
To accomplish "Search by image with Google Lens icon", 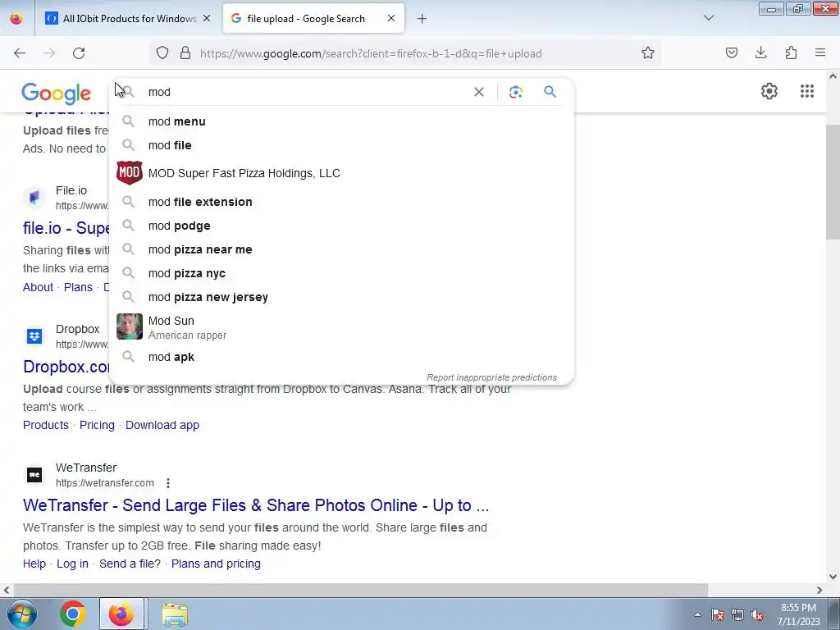I will pos(515,92).
